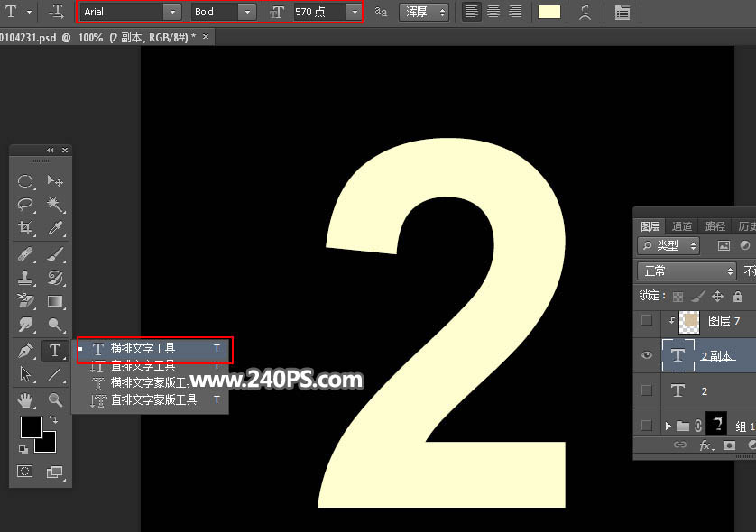This screenshot has height=532, width=756.
Task: Choose 直排文字蒙版工具 from flyout menu
Action: click(x=153, y=399)
